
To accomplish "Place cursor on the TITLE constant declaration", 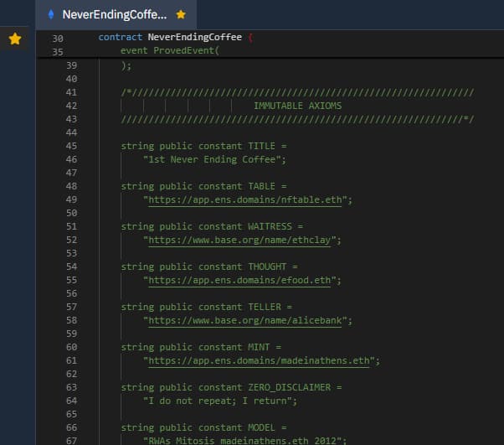I will [x=203, y=146].
